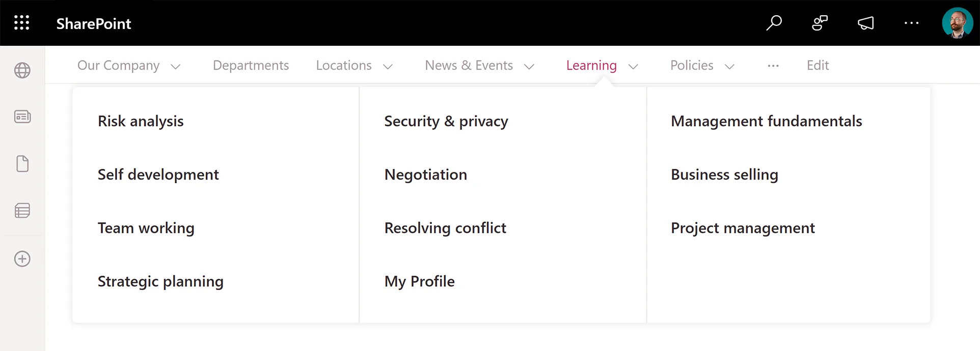Open the News icon in the sidebar
The image size is (980, 351).
pos(22,116)
